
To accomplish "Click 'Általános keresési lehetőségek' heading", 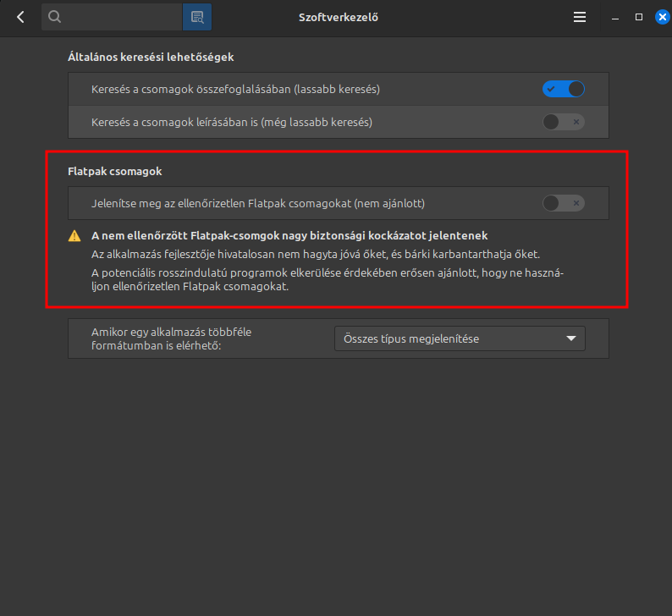I will (x=151, y=57).
